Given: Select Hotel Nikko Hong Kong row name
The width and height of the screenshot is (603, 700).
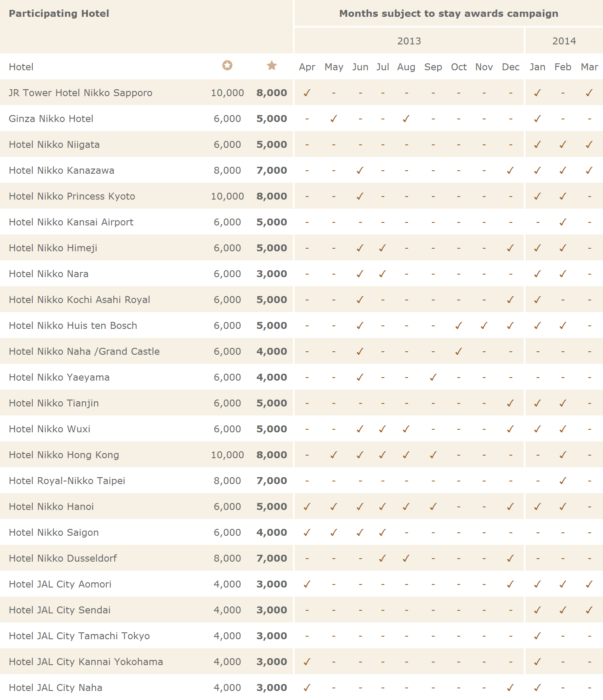Looking at the screenshot, I should [x=64, y=455].
